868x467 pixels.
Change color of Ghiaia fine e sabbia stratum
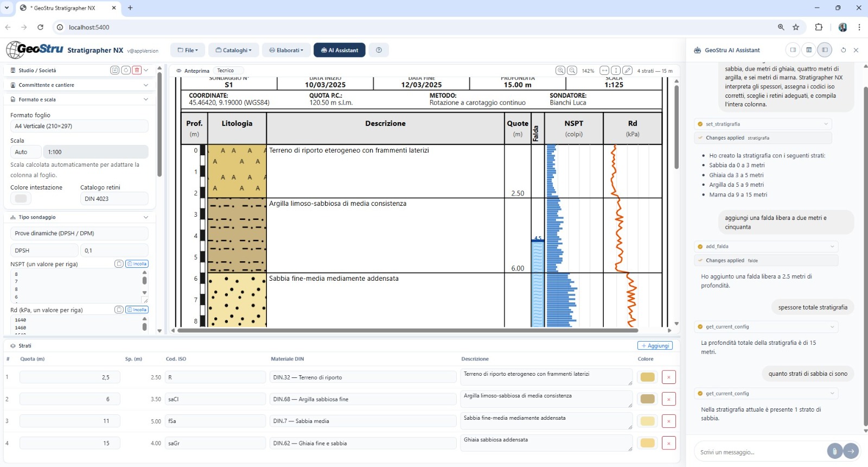647,443
